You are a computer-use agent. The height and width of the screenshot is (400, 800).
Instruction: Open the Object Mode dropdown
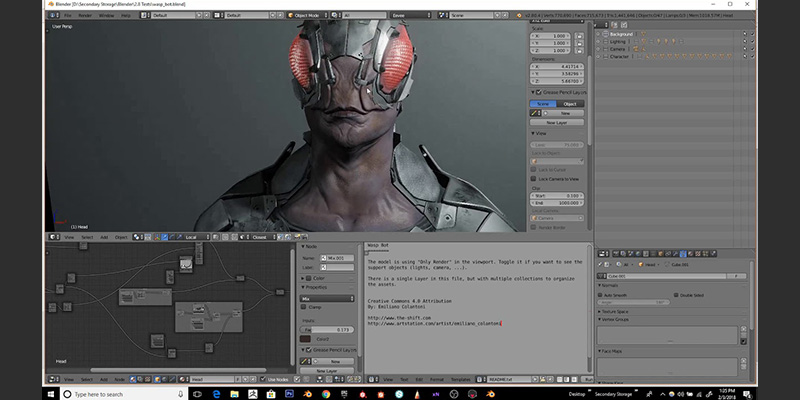pyautogui.click(x=307, y=16)
